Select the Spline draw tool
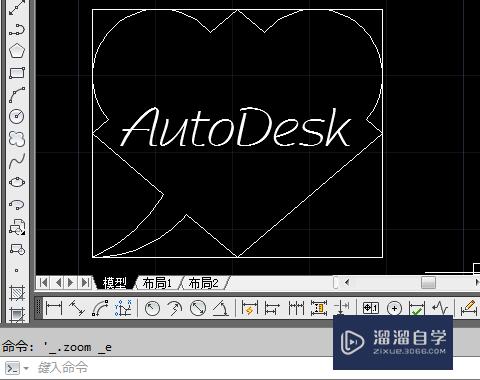Viewport: 480px width, 380px height. click(x=17, y=161)
